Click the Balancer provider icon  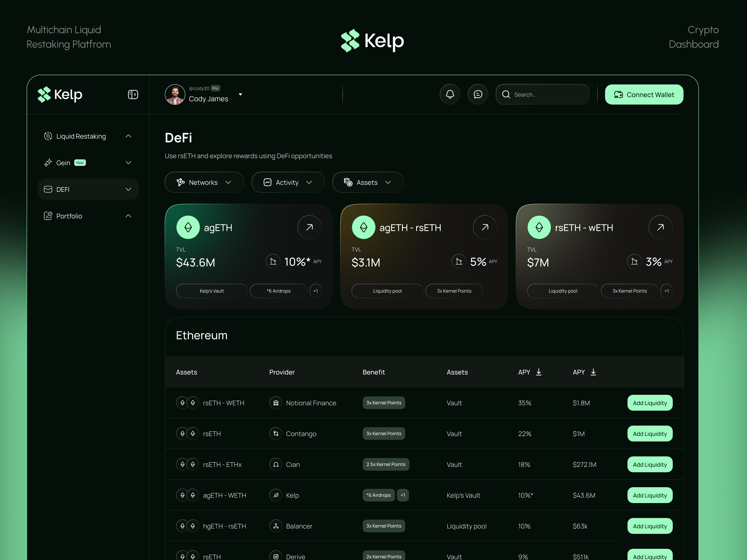tap(275, 526)
